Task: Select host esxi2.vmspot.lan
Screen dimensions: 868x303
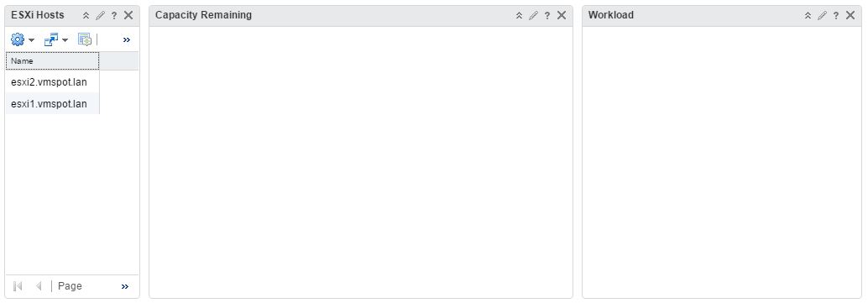Action: (x=49, y=82)
